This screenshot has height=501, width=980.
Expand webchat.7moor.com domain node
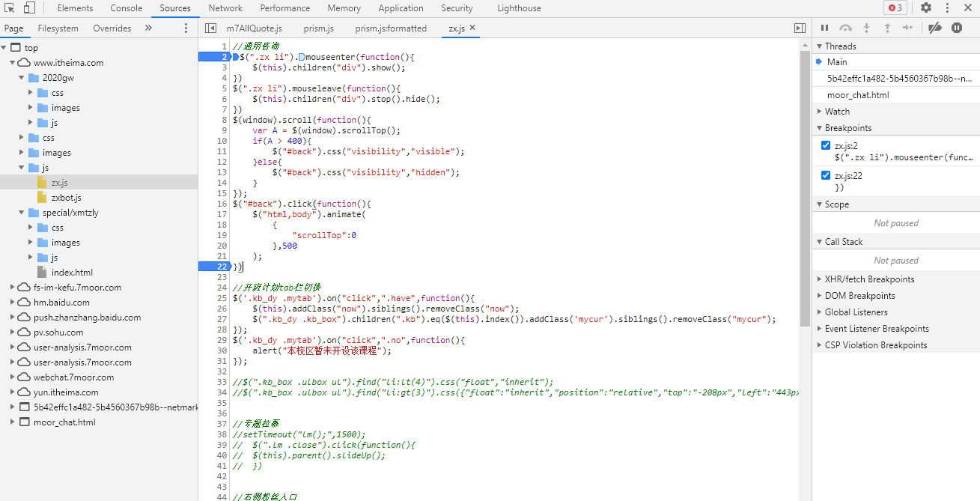click(13, 377)
